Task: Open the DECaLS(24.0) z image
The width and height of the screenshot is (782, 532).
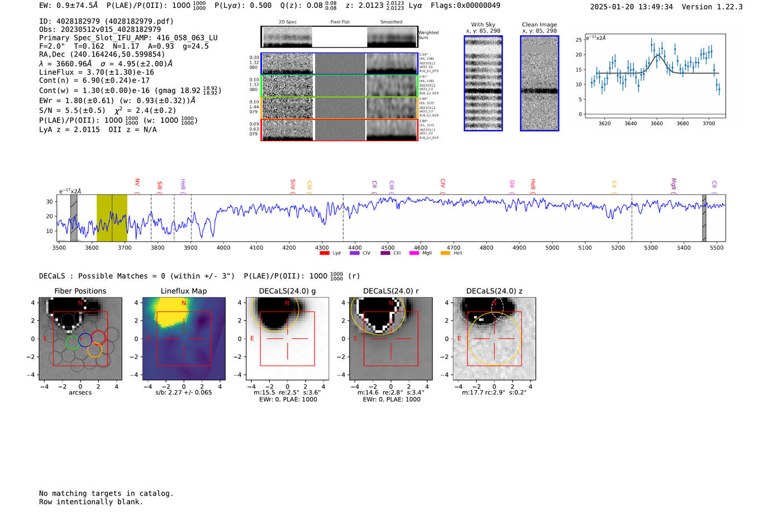Action: (x=494, y=338)
